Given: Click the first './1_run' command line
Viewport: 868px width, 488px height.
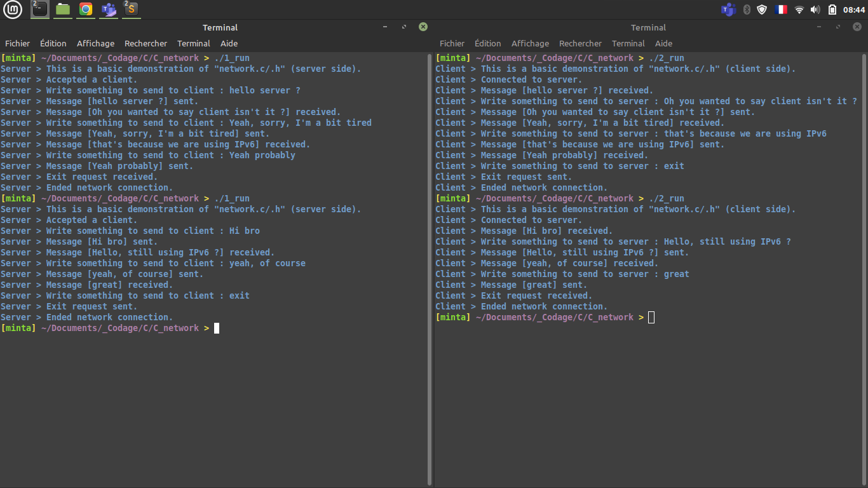Looking at the screenshot, I should point(125,58).
